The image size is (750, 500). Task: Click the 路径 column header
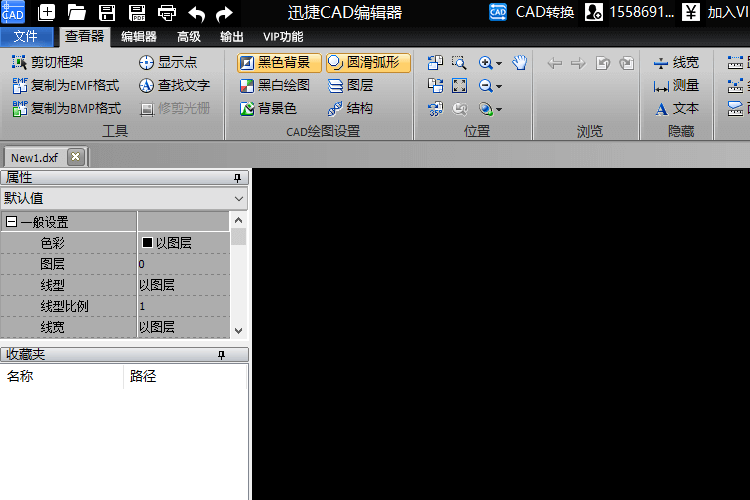[186, 376]
